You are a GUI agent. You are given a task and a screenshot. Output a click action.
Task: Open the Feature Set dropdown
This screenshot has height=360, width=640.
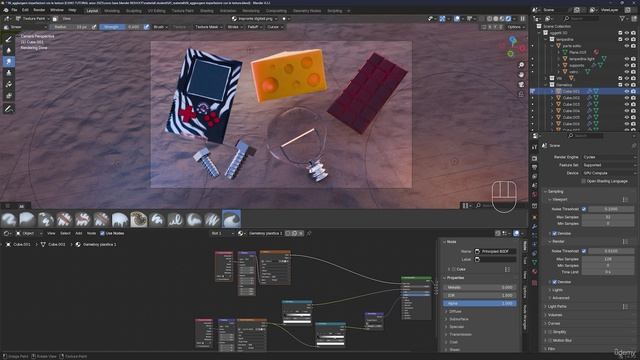tap(609, 165)
